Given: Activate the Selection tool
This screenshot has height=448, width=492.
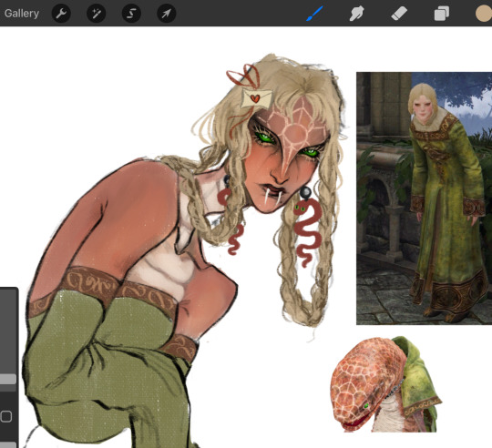Looking at the screenshot, I should pos(131,13).
